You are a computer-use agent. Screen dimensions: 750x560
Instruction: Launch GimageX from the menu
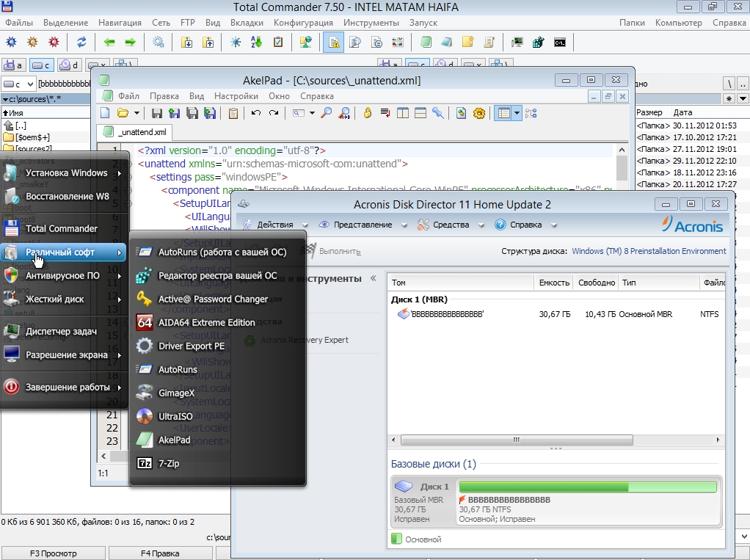(x=176, y=393)
